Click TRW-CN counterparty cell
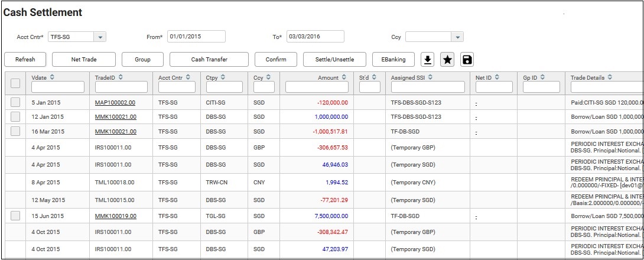Image resolution: width=644 pixels, height=260 pixels. point(216,183)
